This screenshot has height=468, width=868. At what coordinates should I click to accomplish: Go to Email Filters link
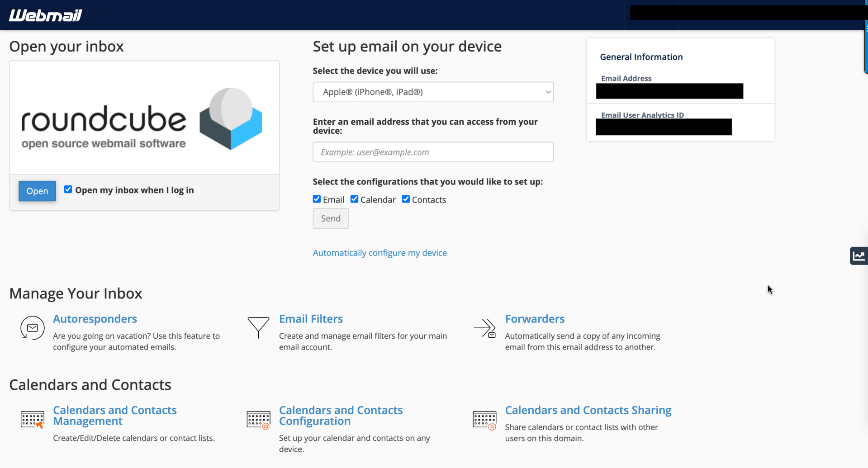pos(311,319)
